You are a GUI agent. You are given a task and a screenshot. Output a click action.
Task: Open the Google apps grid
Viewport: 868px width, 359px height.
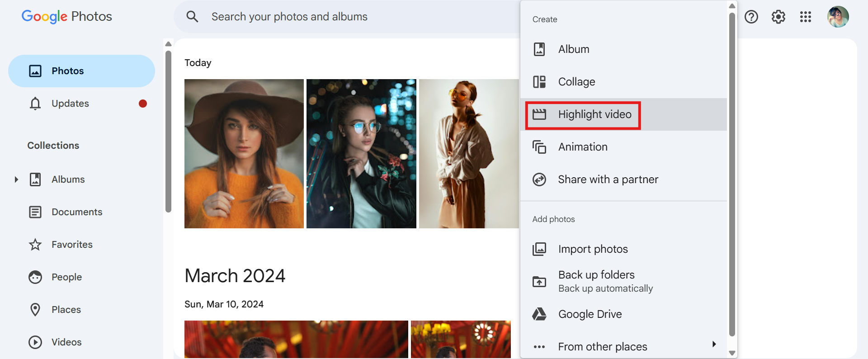pyautogui.click(x=805, y=17)
